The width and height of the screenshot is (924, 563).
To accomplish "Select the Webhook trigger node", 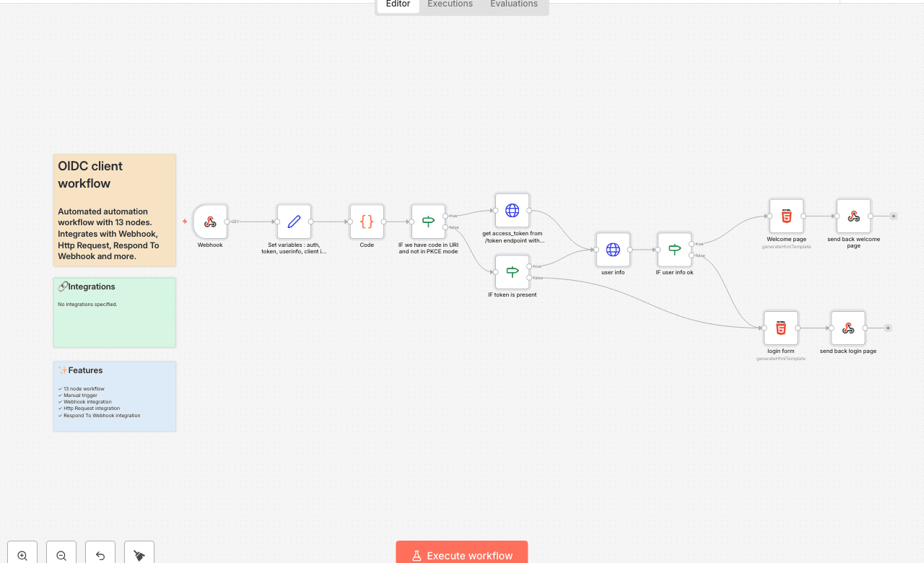I will [210, 222].
